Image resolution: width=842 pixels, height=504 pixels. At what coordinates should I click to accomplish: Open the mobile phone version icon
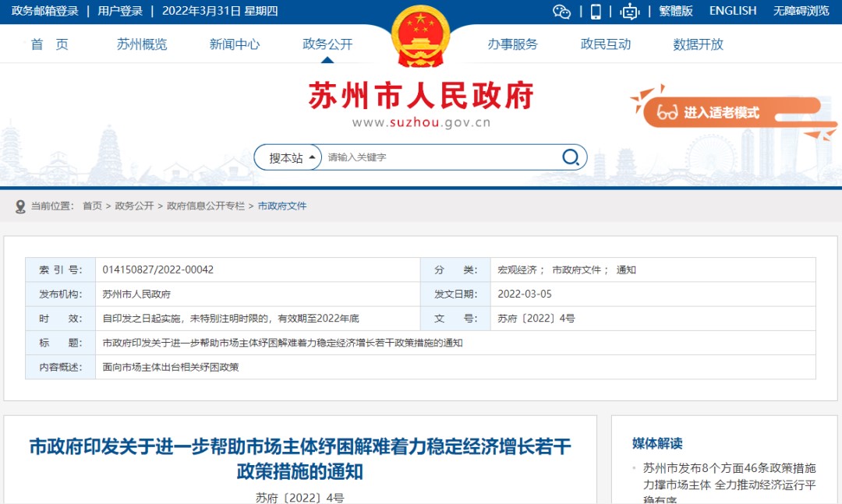(x=596, y=11)
